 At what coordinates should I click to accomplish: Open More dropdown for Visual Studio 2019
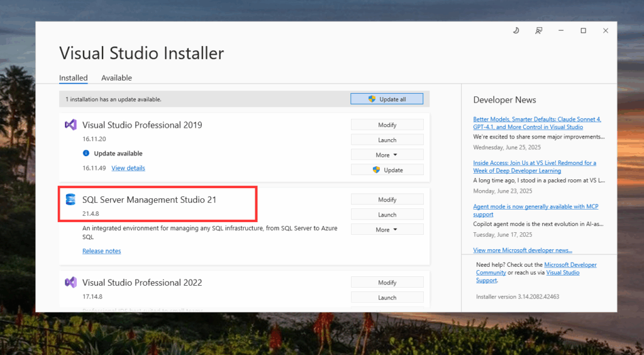click(387, 155)
